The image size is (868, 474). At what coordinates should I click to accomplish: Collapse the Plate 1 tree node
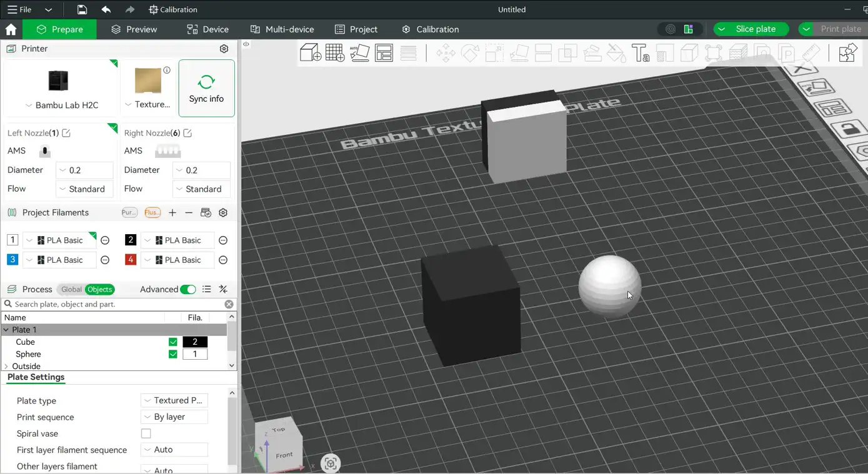[x=6, y=330]
